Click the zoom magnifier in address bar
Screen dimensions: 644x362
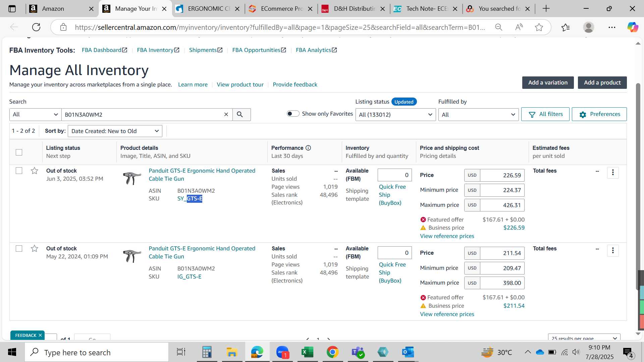(499, 27)
